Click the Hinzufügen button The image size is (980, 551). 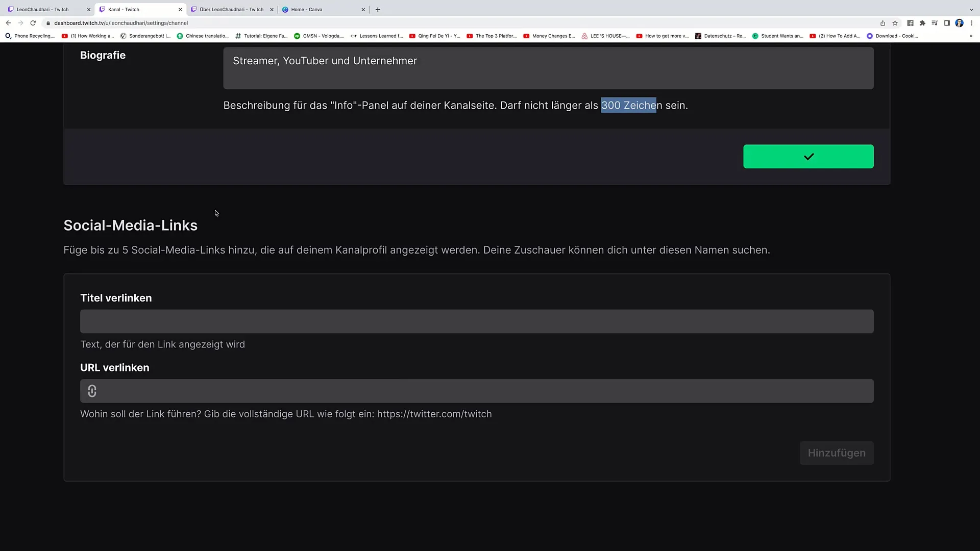click(x=837, y=453)
